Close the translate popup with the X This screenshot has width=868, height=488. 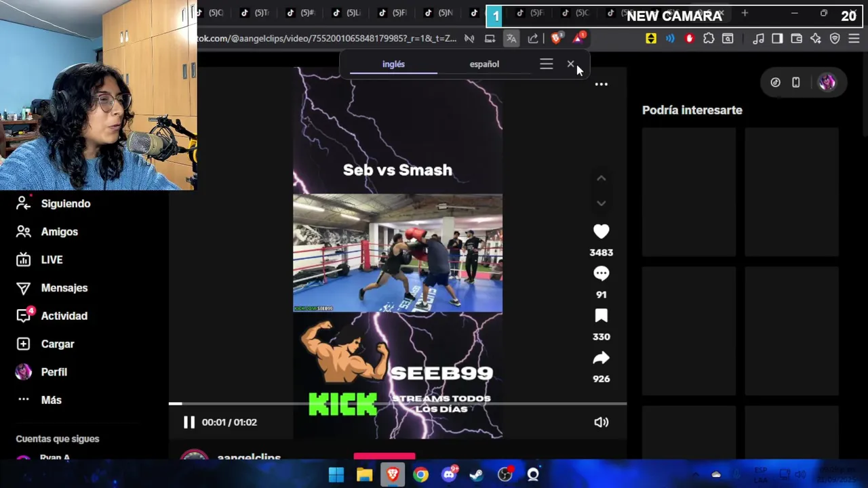tap(570, 64)
